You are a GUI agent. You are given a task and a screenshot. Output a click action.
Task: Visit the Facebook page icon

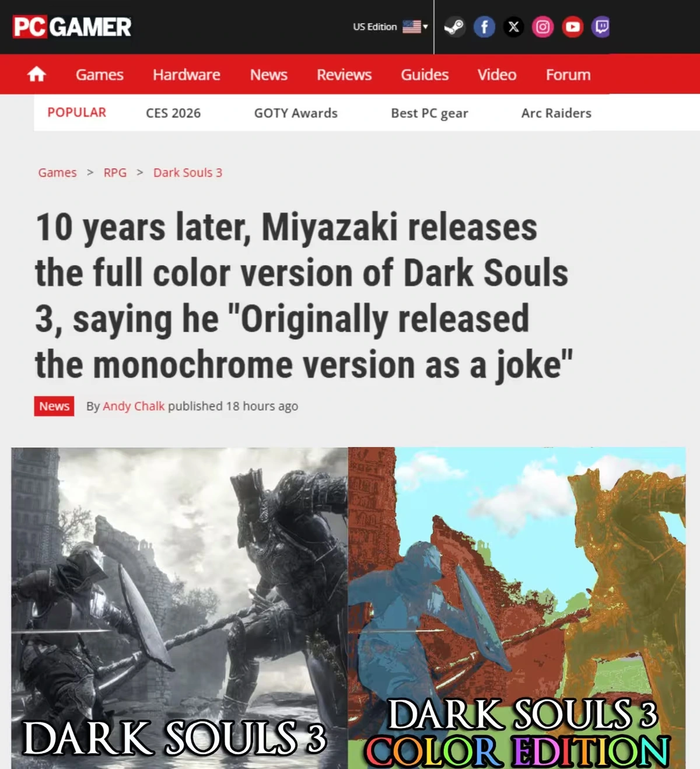[x=484, y=27]
